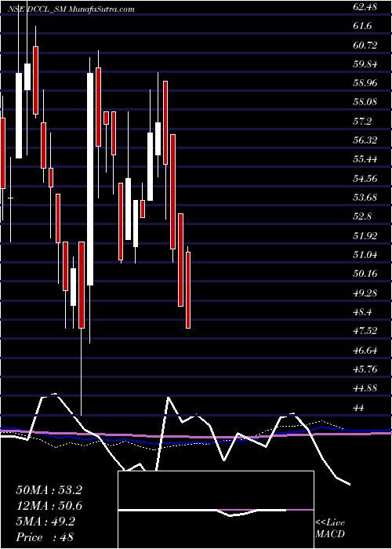Select the 44.88 price axis label
392x549 pixels.
(365, 387)
